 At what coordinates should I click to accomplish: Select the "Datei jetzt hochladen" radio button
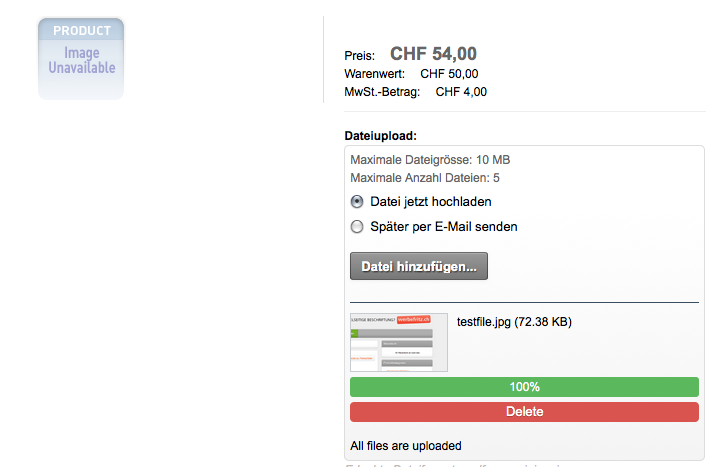point(357,201)
